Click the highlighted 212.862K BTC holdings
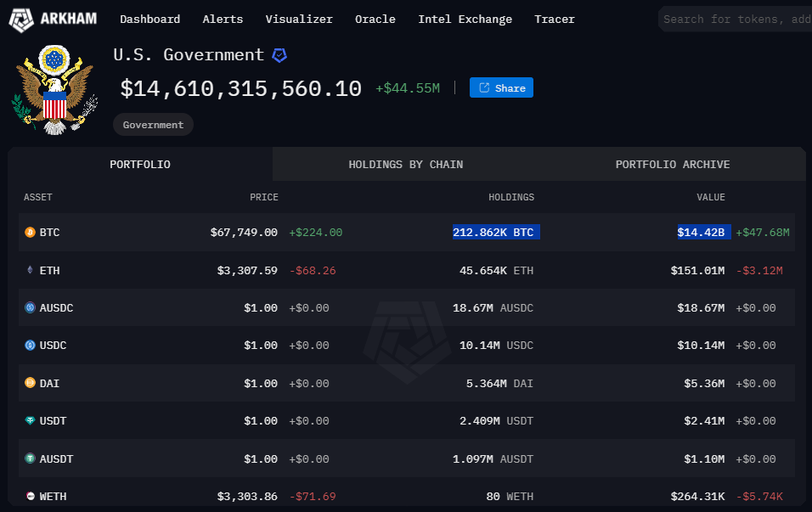This screenshot has width=812, height=512. (x=496, y=232)
